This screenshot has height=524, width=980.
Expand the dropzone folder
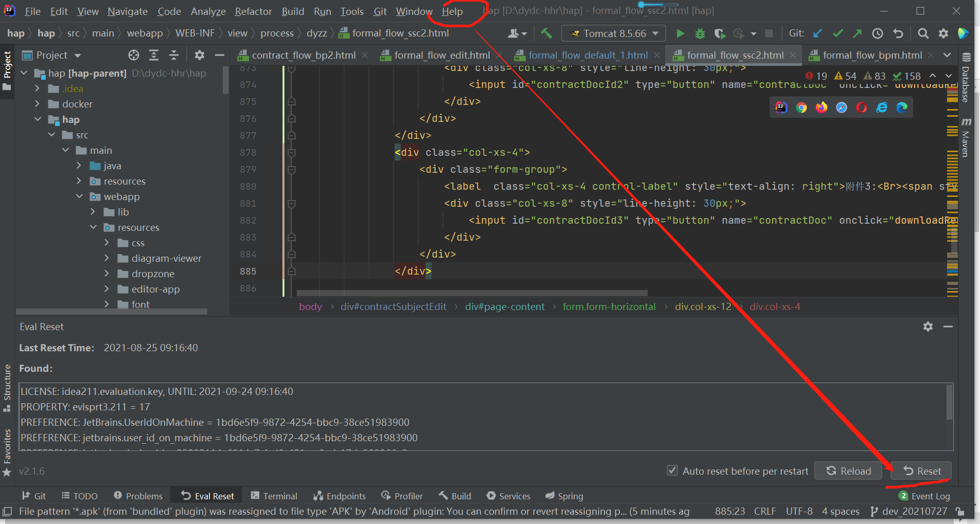(106, 274)
